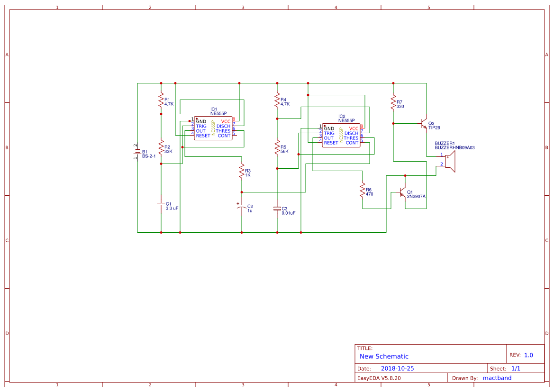The height and width of the screenshot is (392, 554).
Task: Click the BUZZERHNB09A03 part label
Action: click(x=454, y=148)
